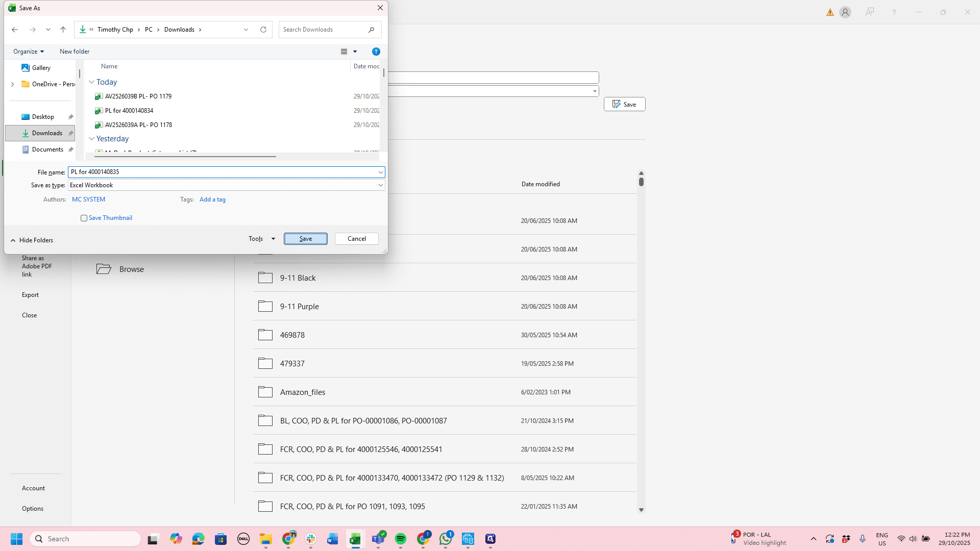Open the Excel account profile icon
This screenshot has width=980, height=551.
(x=845, y=12)
